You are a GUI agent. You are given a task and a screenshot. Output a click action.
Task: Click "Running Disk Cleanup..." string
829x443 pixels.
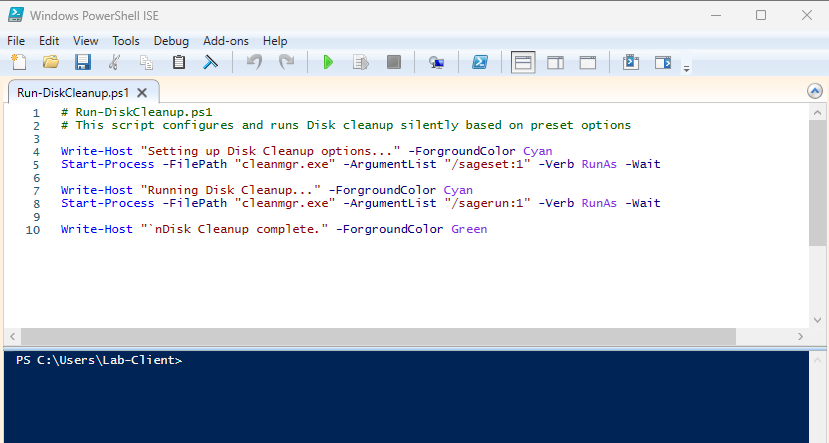click(x=231, y=190)
